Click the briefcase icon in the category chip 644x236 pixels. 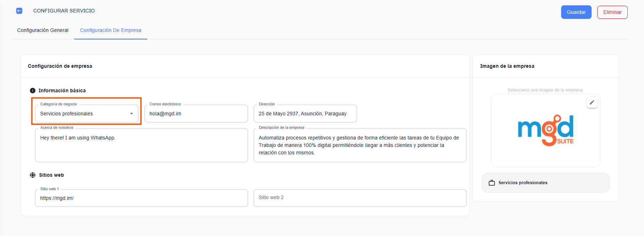492,183
